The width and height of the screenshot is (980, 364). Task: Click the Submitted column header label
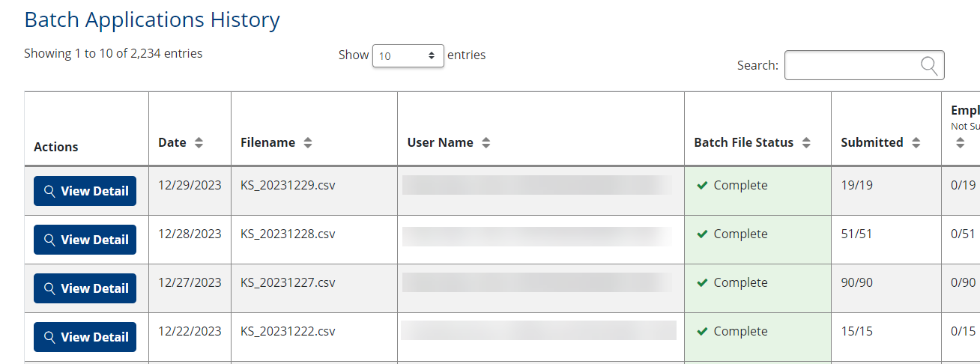click(872, 142)
